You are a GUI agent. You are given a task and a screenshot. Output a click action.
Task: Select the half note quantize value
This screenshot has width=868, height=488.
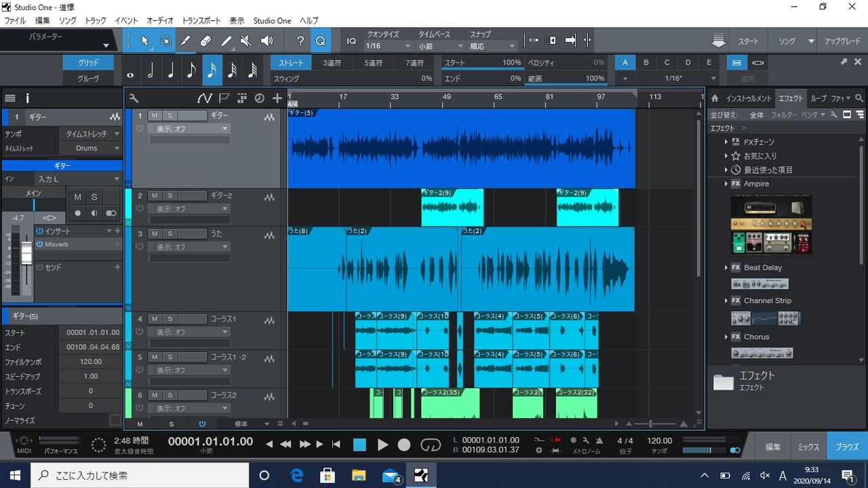point(151,70)
